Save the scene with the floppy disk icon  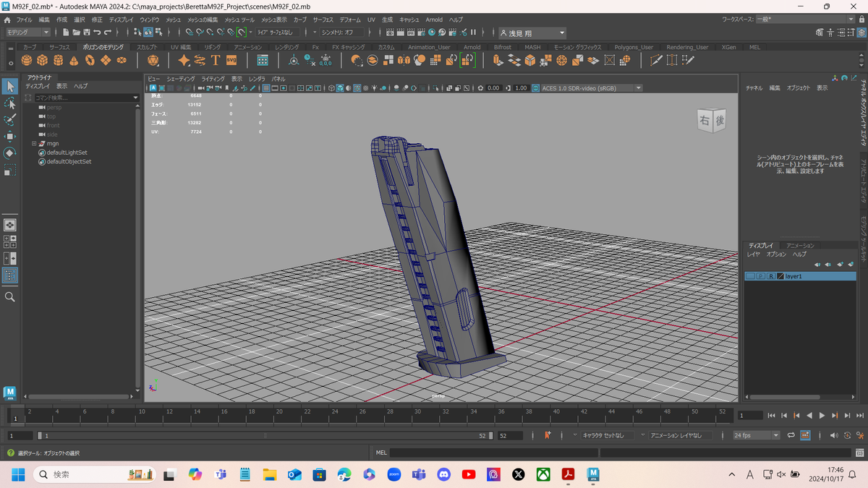[87, 32]
